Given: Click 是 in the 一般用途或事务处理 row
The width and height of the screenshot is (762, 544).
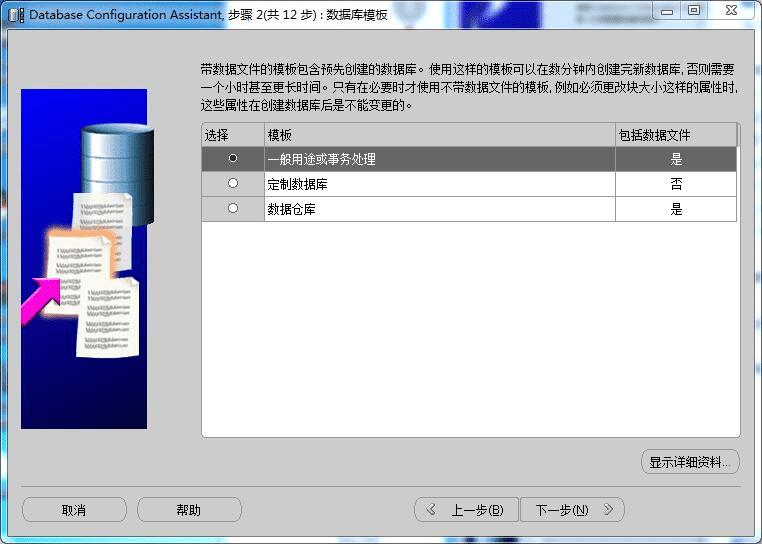Looking at the screenshot, I should [676, 159].
